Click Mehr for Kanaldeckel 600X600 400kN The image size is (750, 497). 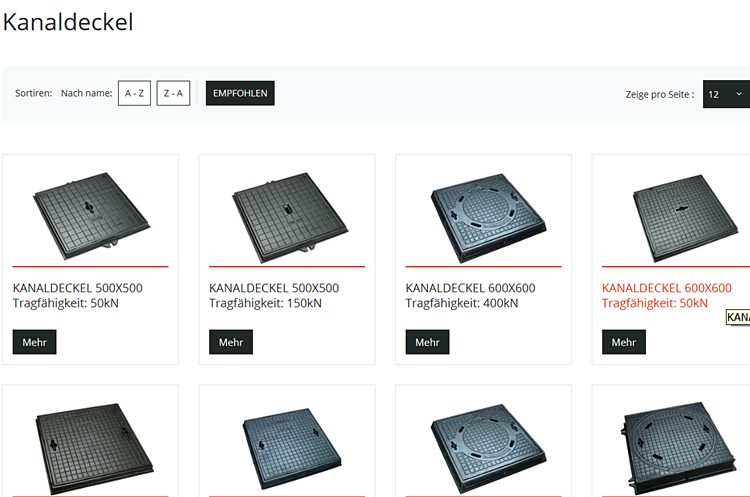tap(427, 342)
